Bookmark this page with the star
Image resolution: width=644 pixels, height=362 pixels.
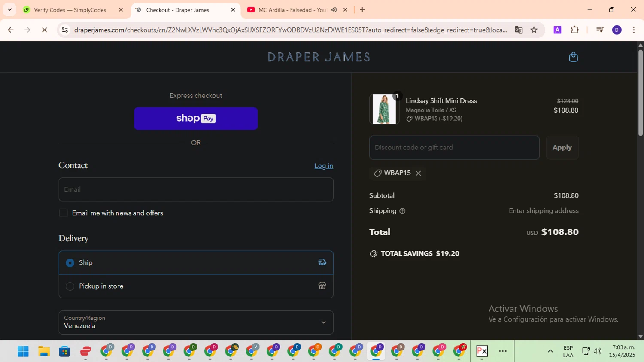point(534,30)
